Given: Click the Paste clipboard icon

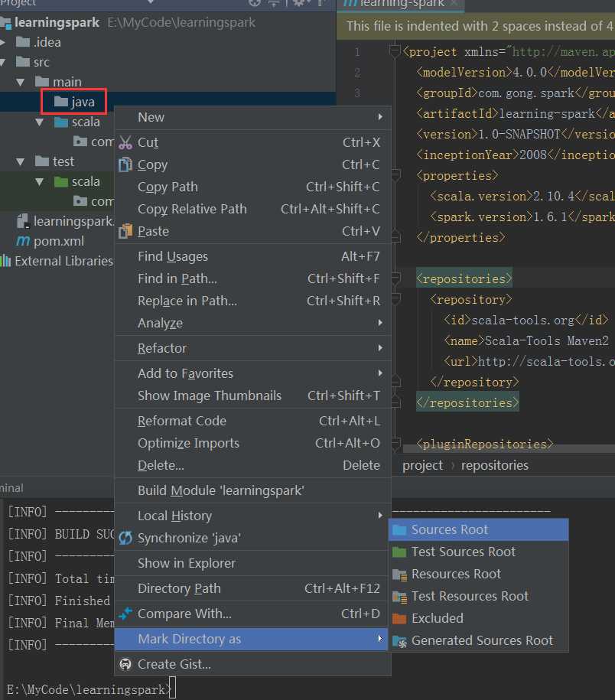Looking at the screenshot, I should [125, 231].
